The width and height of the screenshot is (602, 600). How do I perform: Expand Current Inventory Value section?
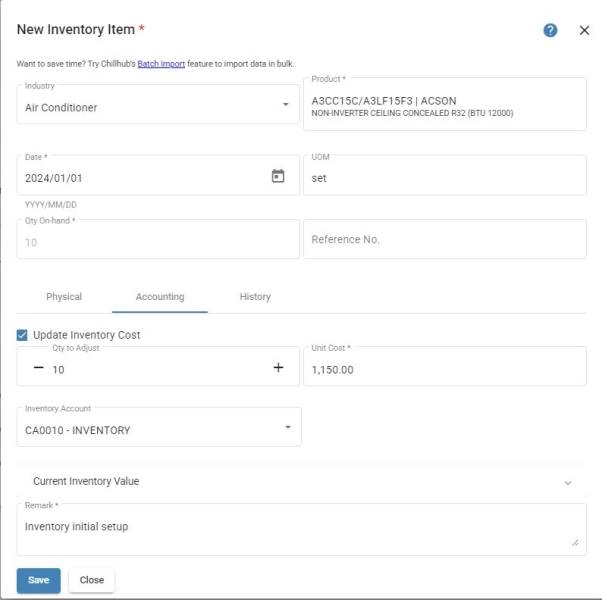302,481
